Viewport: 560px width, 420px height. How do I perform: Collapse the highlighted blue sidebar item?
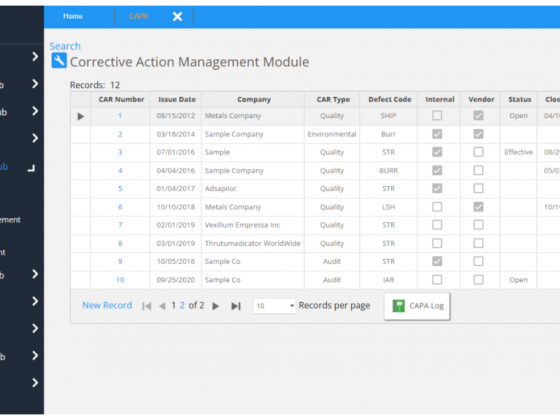coord(31,168)
